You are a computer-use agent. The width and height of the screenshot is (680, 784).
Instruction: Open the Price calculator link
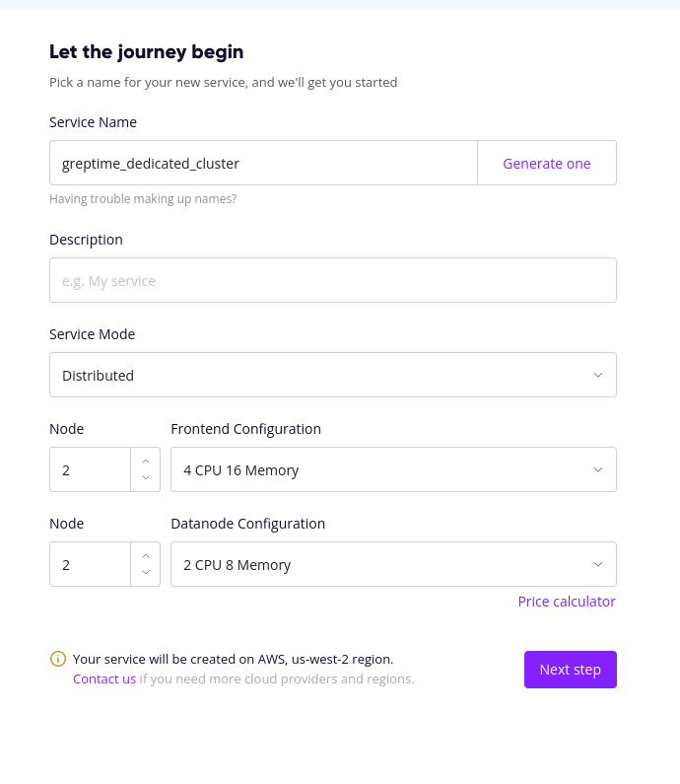click(x=567, y=602)
